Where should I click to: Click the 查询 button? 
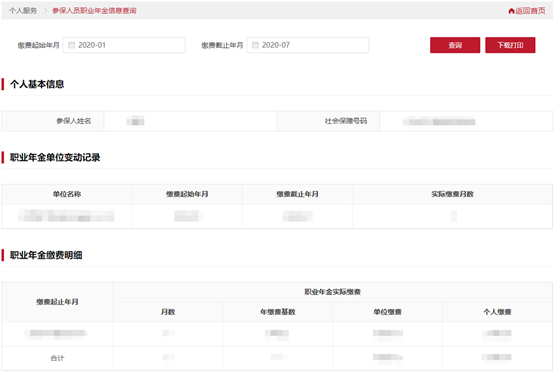coord(455,45)
